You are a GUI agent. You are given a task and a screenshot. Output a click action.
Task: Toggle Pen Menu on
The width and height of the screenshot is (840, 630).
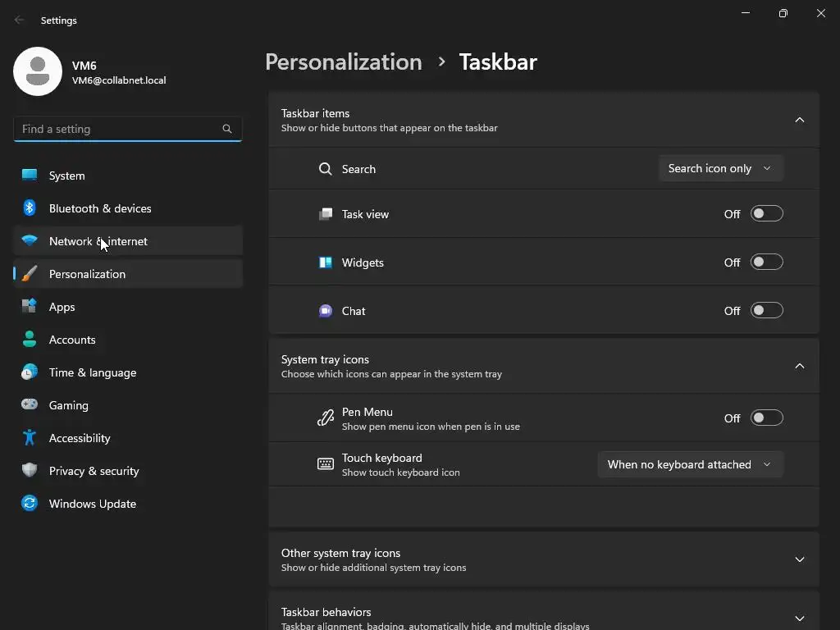(x=767, y=418)
